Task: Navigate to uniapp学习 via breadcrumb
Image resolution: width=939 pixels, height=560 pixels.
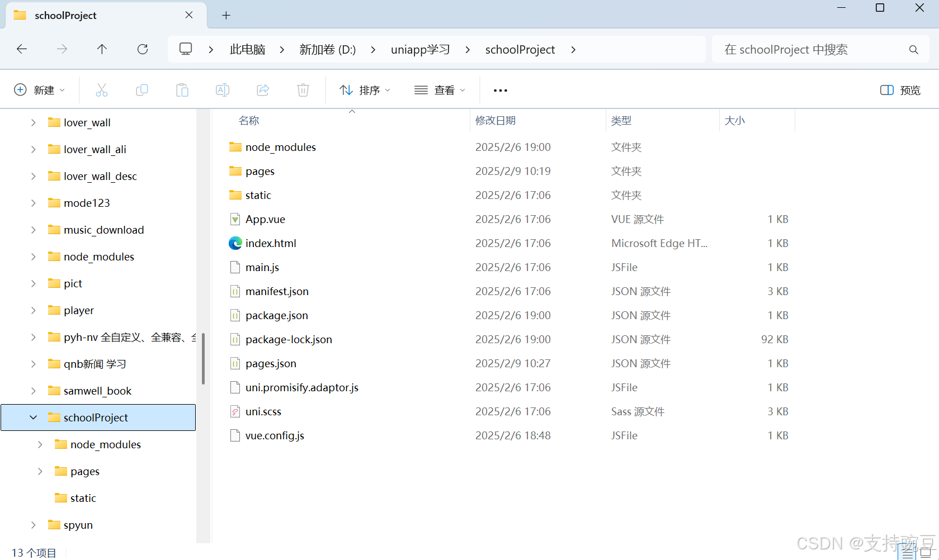Action: (x=420, y=49)
